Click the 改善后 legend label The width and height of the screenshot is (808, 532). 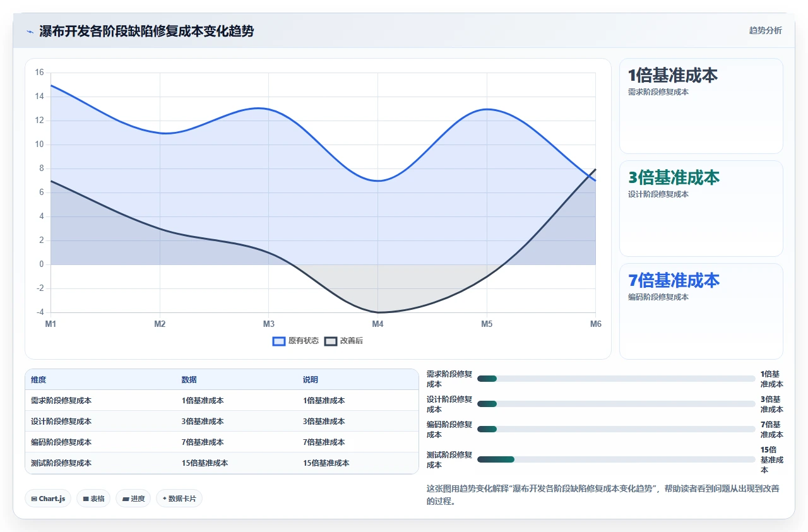click(352, 341)
